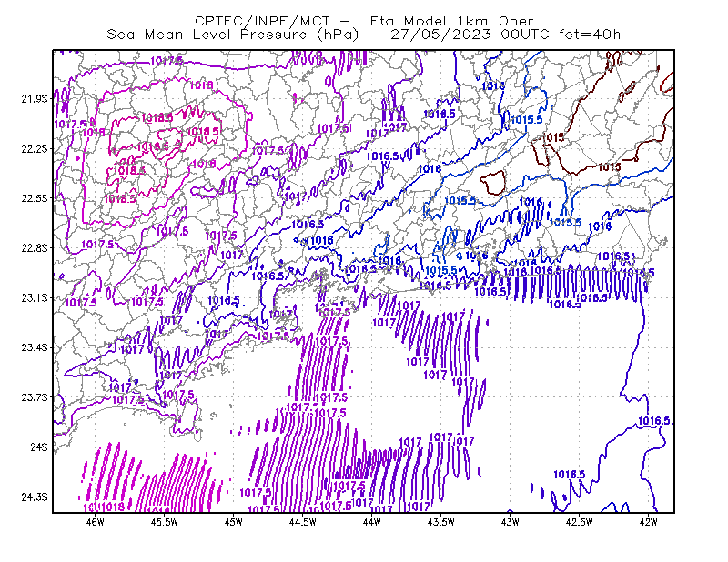The width and height of the screenshot is (728, 562).
Task: Click the 42.5W longitude axis label
Action: click(579, 522)
